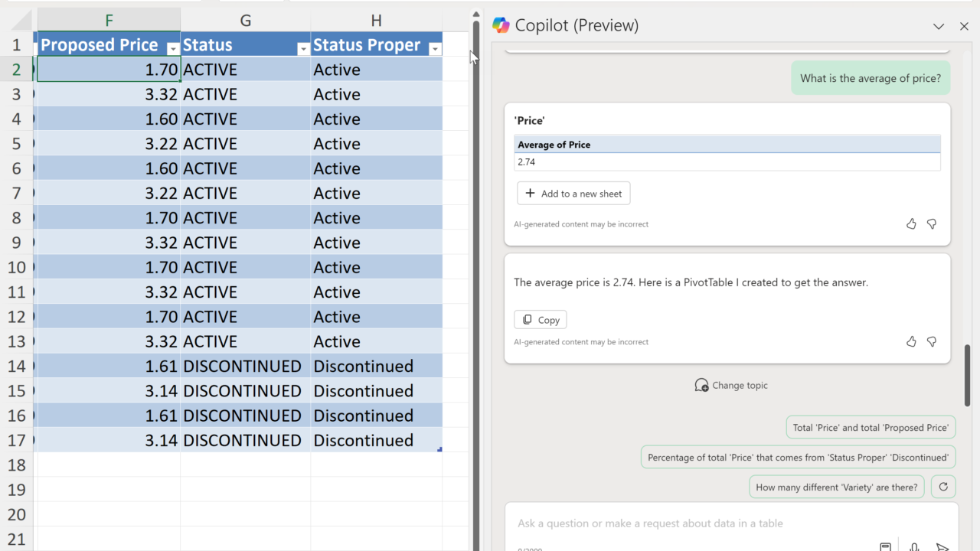
Task: Copy the average price response text
Action: click(541, 320)
